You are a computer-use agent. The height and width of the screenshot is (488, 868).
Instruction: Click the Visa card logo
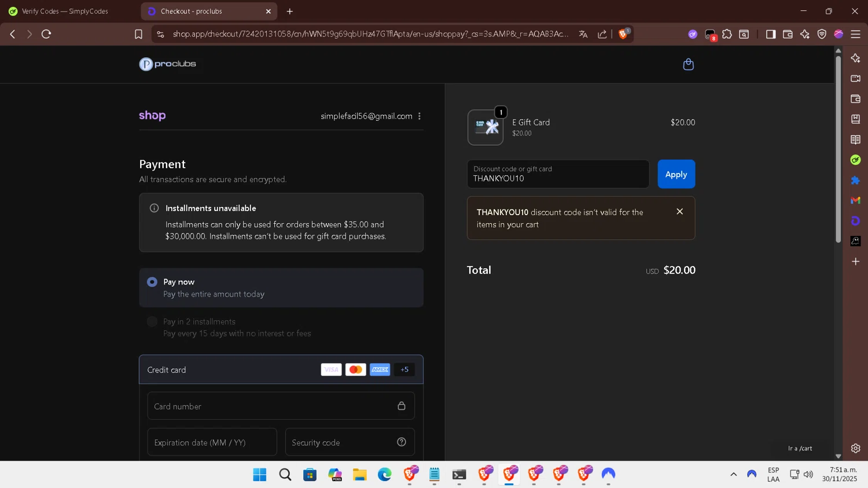[x=331, y=369]
